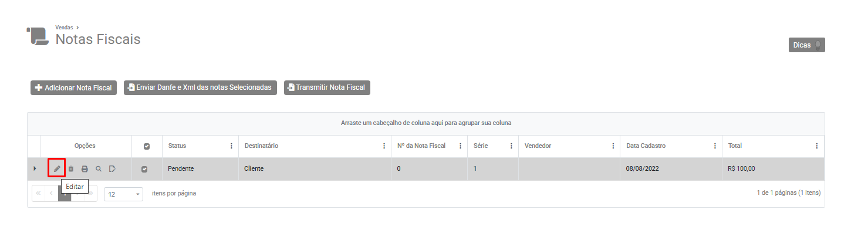This screenshot has width=868, height=233.
Task: View nota fiscal details with magnifier icon
Action: (x=99, y=169)
